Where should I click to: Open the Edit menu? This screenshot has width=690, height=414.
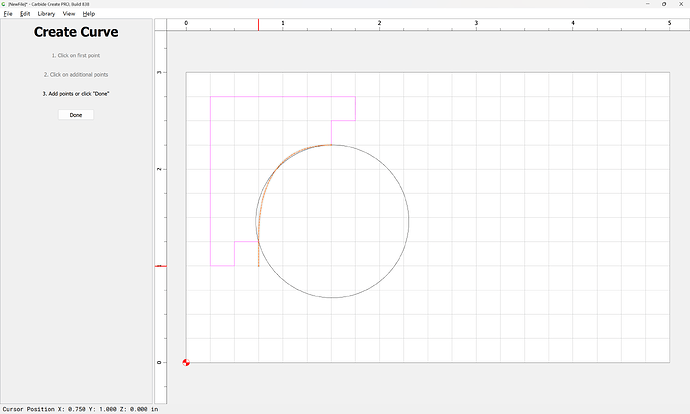point(25,14)
